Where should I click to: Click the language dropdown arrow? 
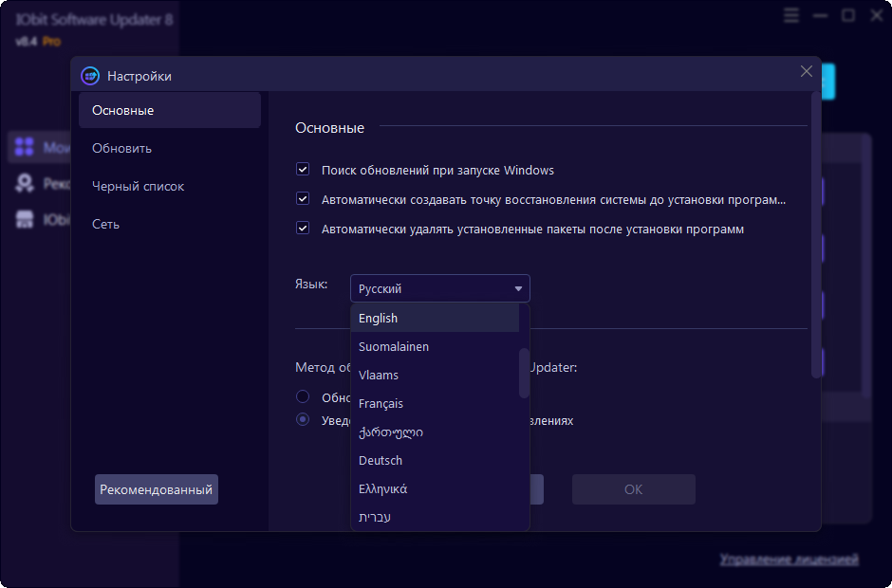pyautogui.click(x=518, y=289)
